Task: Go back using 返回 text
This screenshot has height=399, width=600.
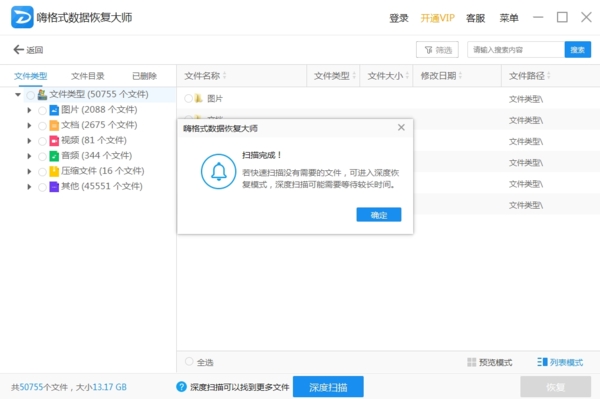Action: pyautogui.click(x=34, y=50)
